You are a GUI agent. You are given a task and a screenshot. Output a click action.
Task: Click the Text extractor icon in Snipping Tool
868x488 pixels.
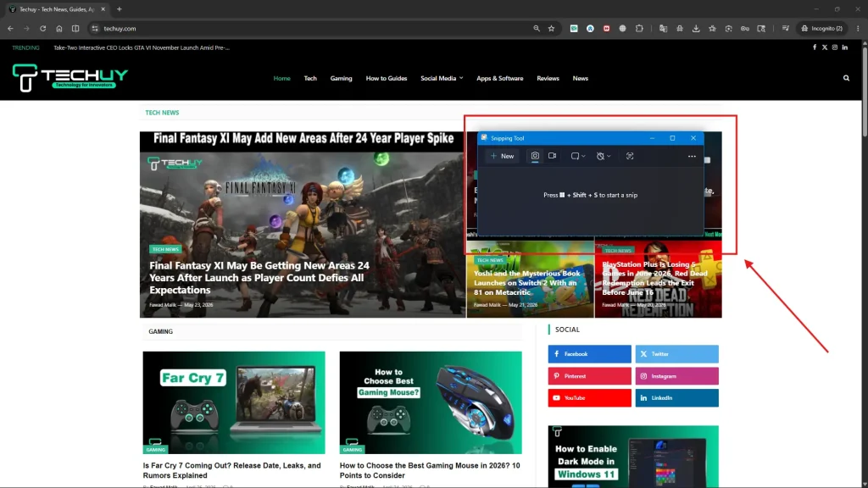(x=630, y=156)
